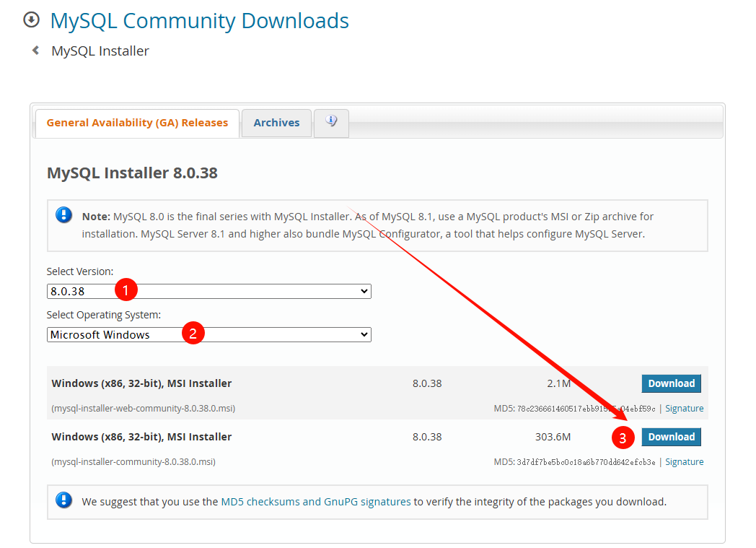Screen dimensions: 756x548
Task: Click the MySQL Installer 8.0.38 heading
Action: pos(132,173)
